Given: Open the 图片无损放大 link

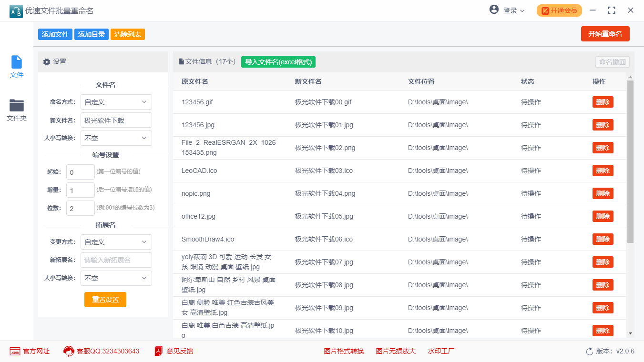Looking at the screenshot, I should pos(396,351).
